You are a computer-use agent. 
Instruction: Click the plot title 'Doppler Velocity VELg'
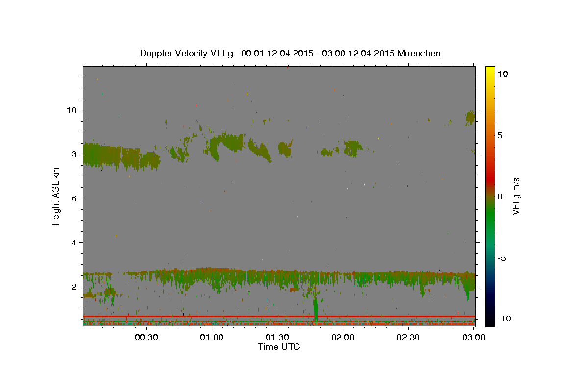188,53
